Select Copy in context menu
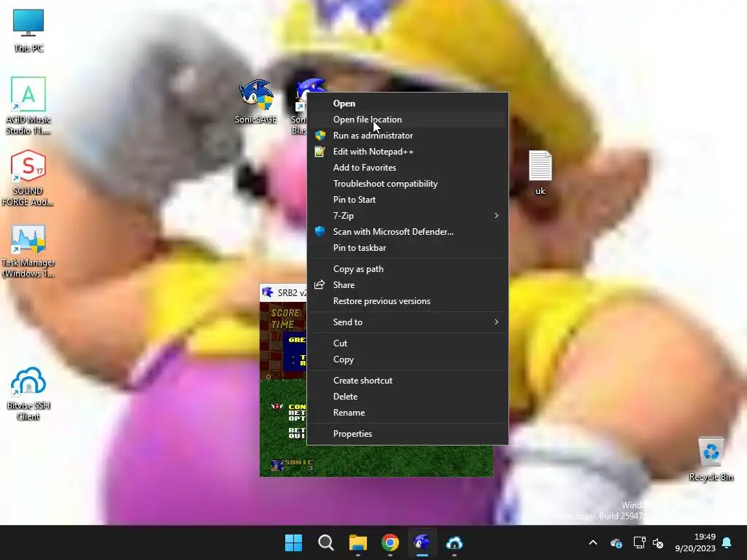This screenshot has width=747, height=560. tap(407, 359)
